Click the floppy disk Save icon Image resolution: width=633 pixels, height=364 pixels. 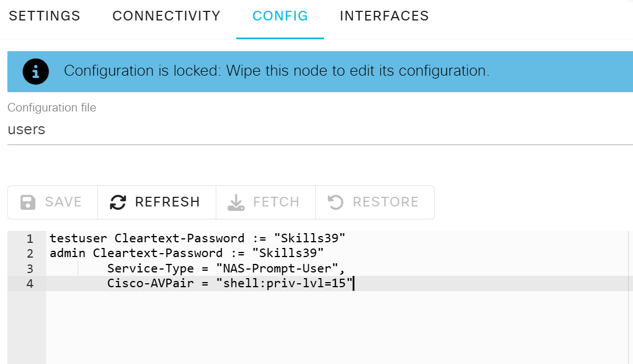point(28,202)
